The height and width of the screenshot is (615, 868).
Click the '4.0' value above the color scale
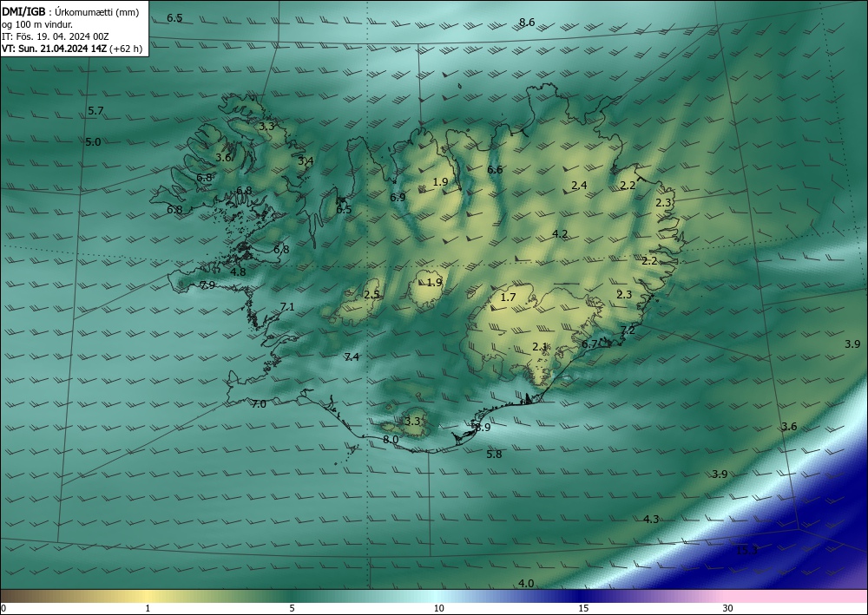(x=526, y=584)
